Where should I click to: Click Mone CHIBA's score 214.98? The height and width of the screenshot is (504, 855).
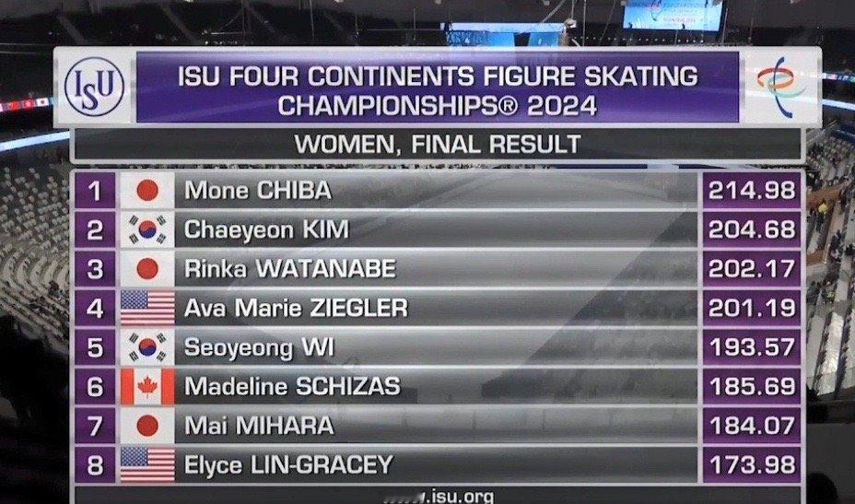[x=752, y=191]
